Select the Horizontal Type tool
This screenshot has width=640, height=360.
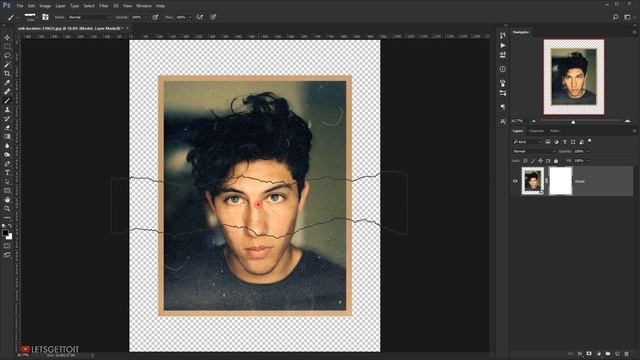(x=7, y=173)
